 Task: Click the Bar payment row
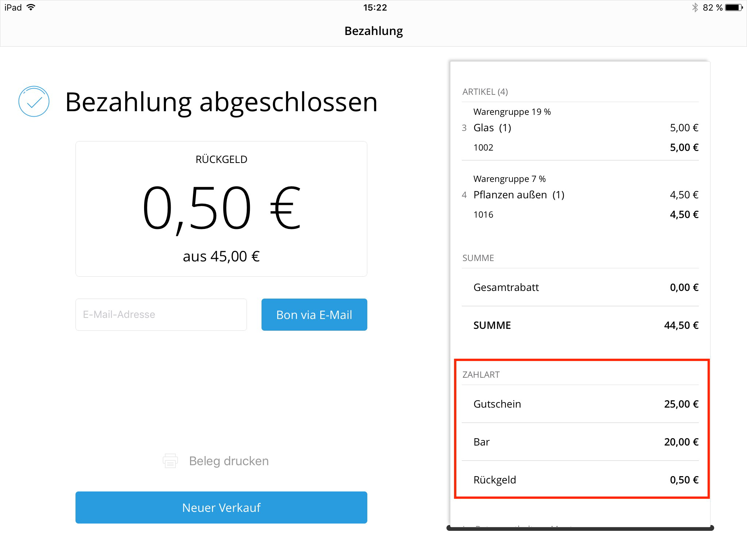tap(580, 442)
